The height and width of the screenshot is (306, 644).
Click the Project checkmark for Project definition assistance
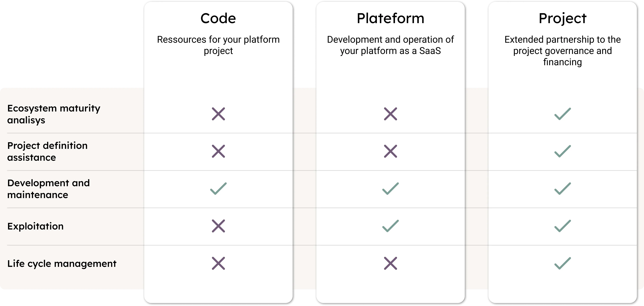[563, 151]
